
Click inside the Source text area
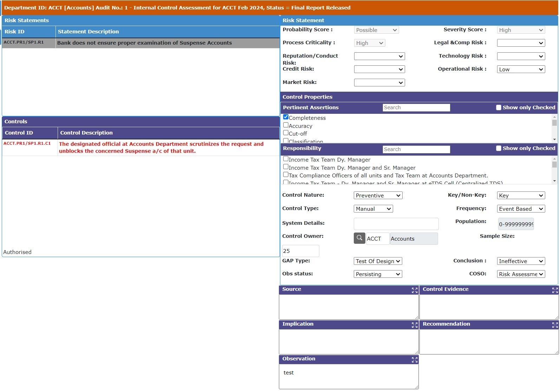[349, 307]
